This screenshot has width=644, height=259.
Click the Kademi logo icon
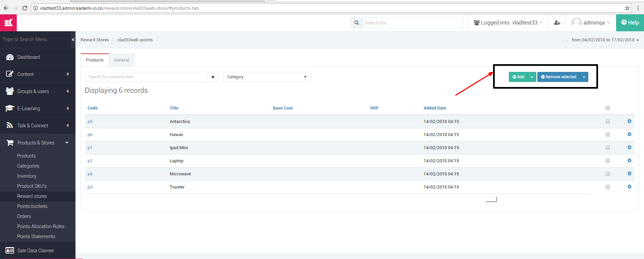click(8, 23)
